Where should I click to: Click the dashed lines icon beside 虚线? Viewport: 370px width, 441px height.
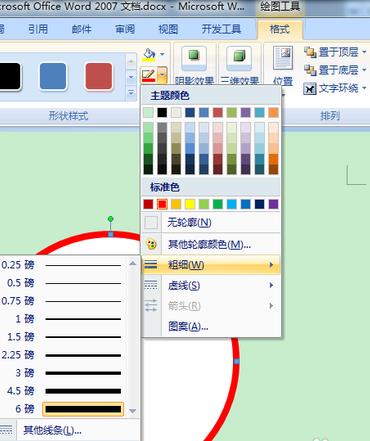pyautogui.click(x=151, y=285)
